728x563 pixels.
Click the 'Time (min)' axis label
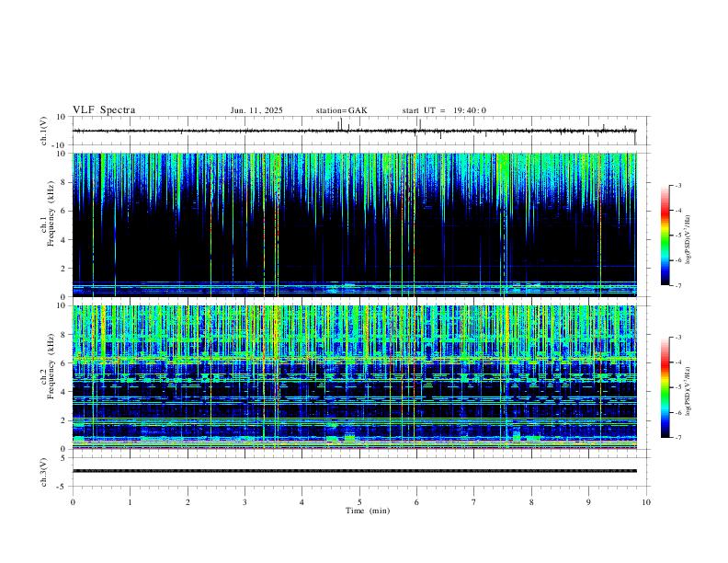[368, 511]
